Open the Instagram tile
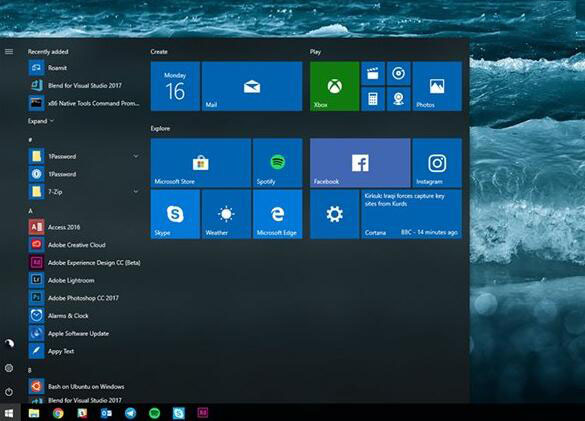 437,163
